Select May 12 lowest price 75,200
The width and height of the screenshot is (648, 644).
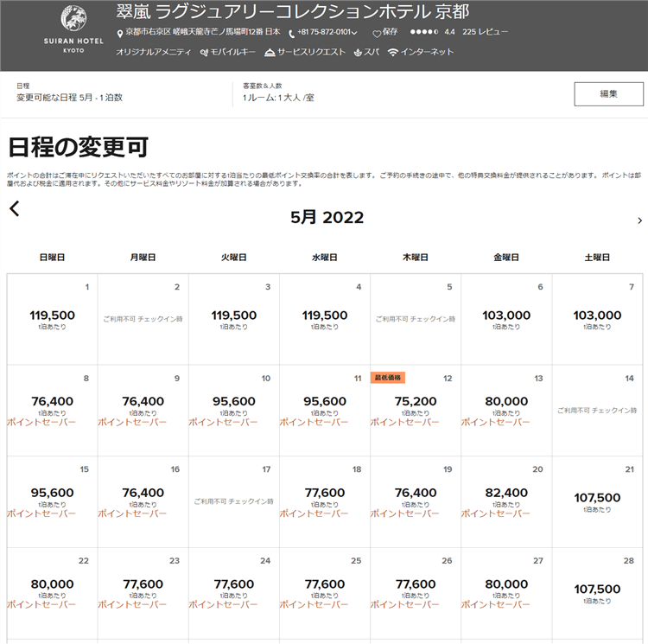pos(415,402)
